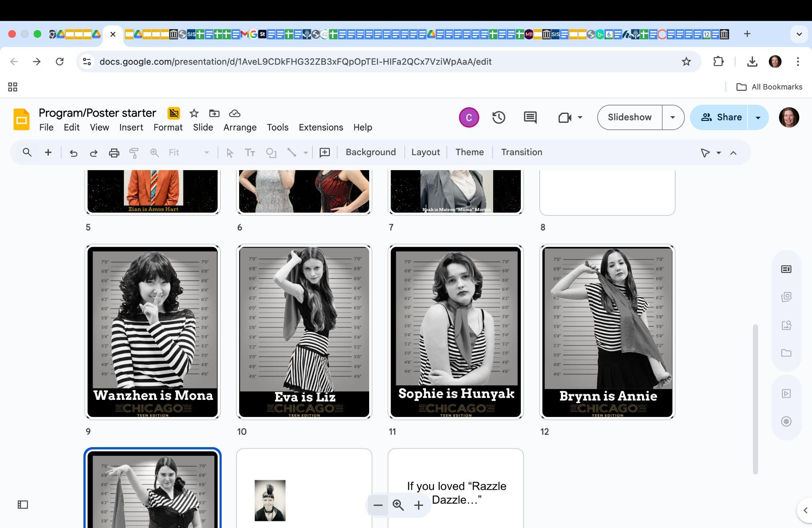Star the Program/Poster starter document
The height and width of the screenshot is (528, 812).
(x=194, y=113)
